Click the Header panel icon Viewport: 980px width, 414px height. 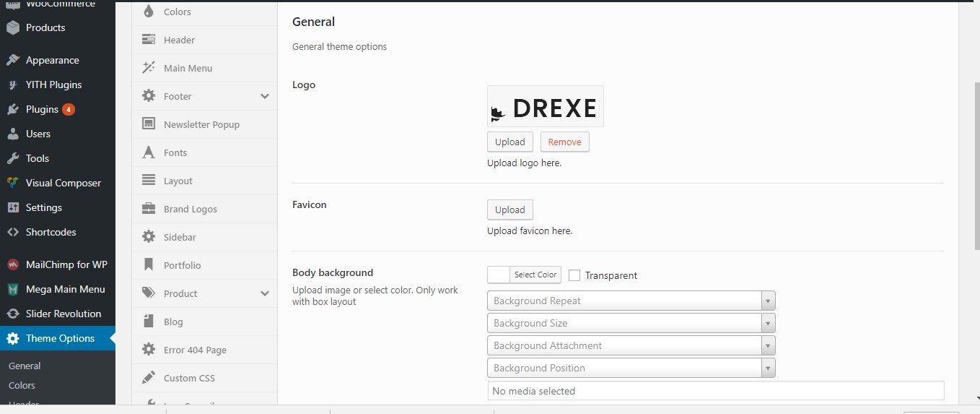click(x=149, y=40)
